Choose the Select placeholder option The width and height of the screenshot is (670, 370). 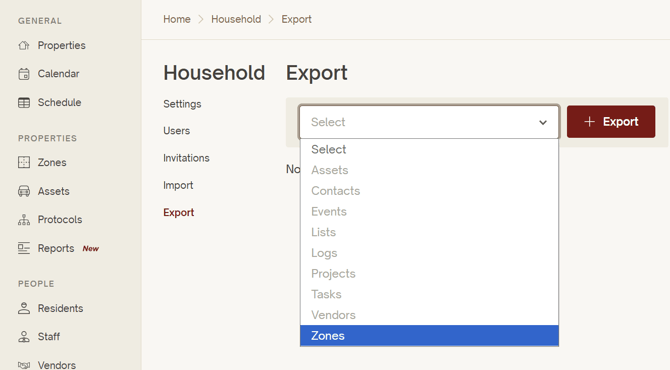coord(429,150)
